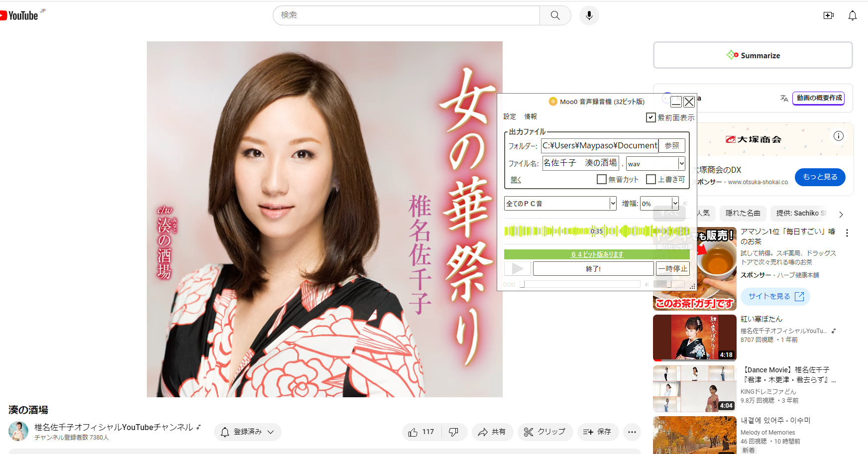Click the Moo0 playback volume slider
The height and width of the screenshot is (454, 868).
(x=668, y=284)
